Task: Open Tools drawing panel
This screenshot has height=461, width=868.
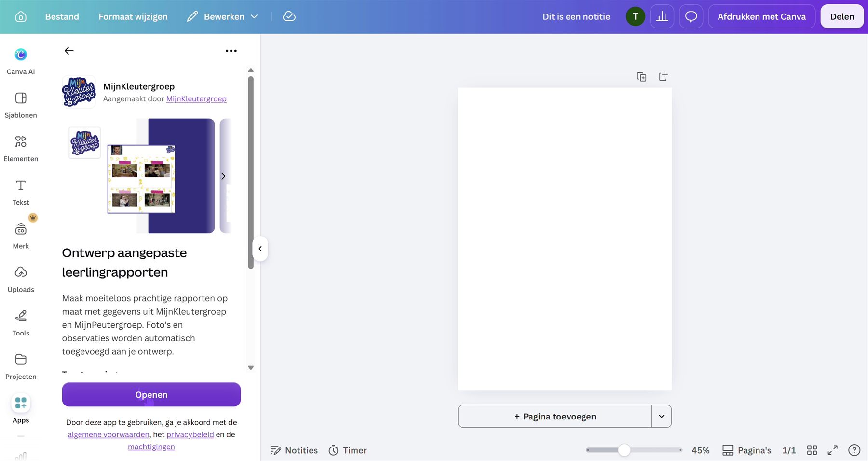Action: tap(21, 322)
